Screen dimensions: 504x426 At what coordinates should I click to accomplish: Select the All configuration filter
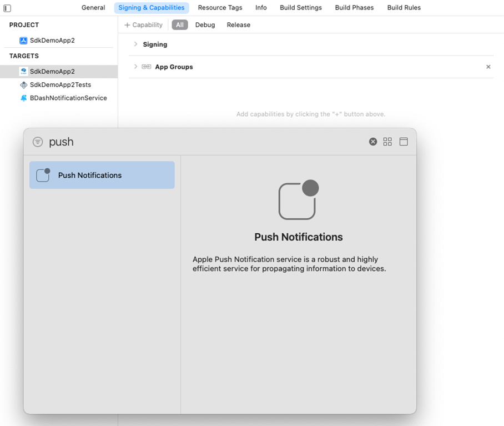point(180,25)
